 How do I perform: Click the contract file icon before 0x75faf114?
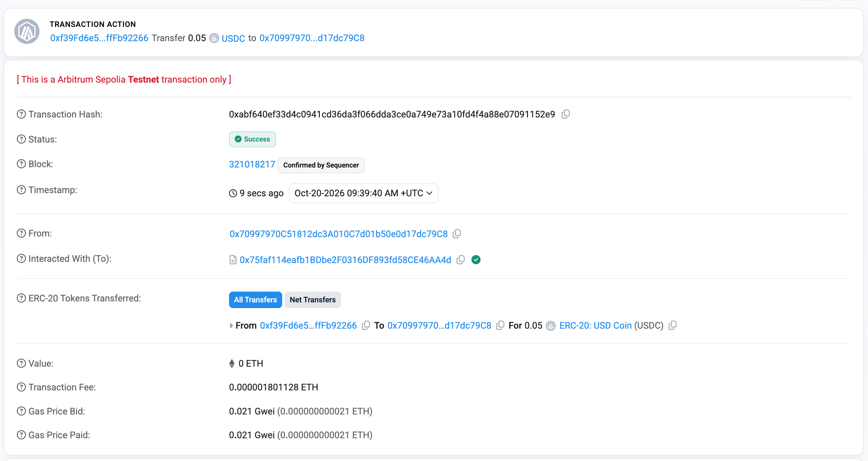[x=233, y=260]
